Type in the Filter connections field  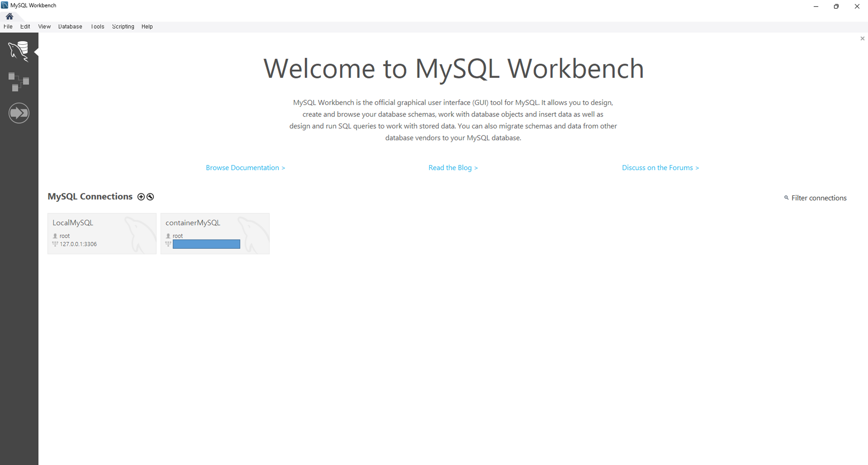[x=819, y=198]
